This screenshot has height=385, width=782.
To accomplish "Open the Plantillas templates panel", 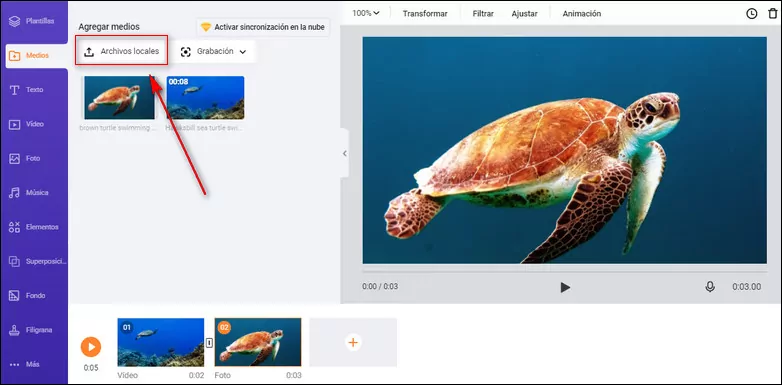I will coord(32,21).
